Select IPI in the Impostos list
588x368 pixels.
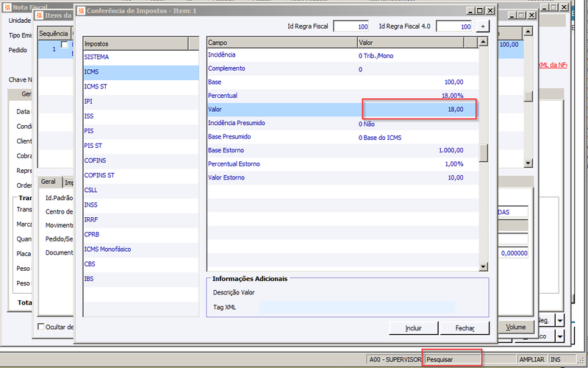pos(141,102)
